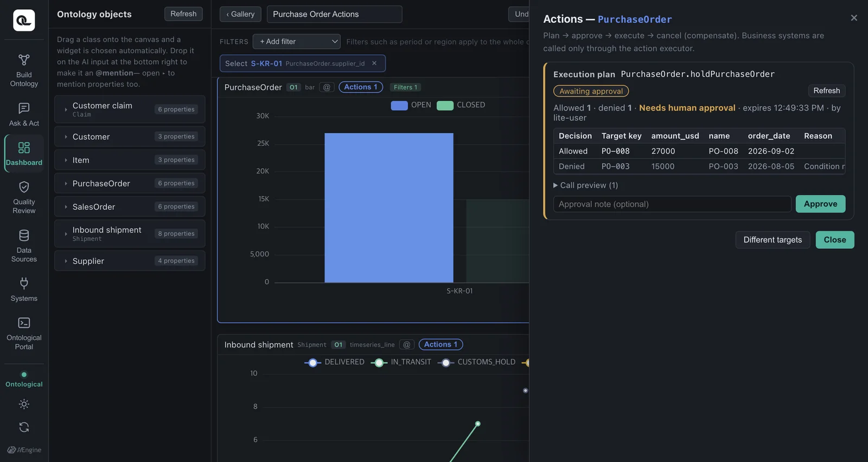Screen dimensions: 868x462
Task: Click the @ mention icon on Inbound shipment widget
Action: (x=407, y=345)
